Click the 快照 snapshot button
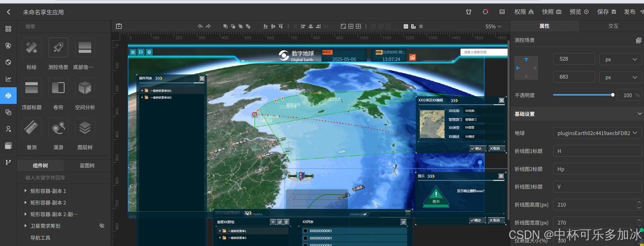The width and height of the screenshot is (644, 246). (551, 12)
